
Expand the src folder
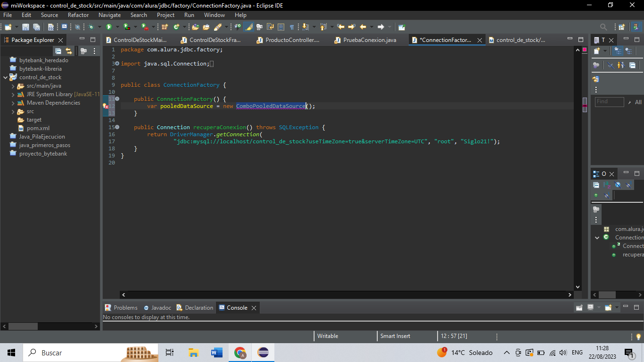pyautogui.click(x=13, y=112)
